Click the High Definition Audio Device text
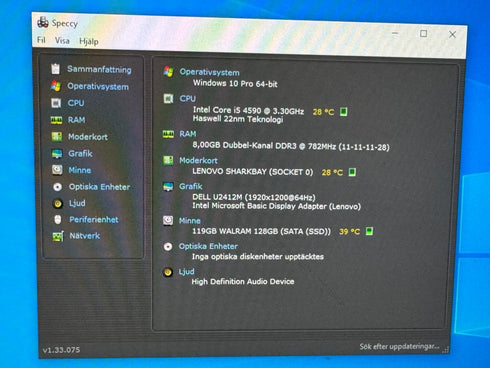This screenshot has height=368, width=490. [x=243, y=282]
